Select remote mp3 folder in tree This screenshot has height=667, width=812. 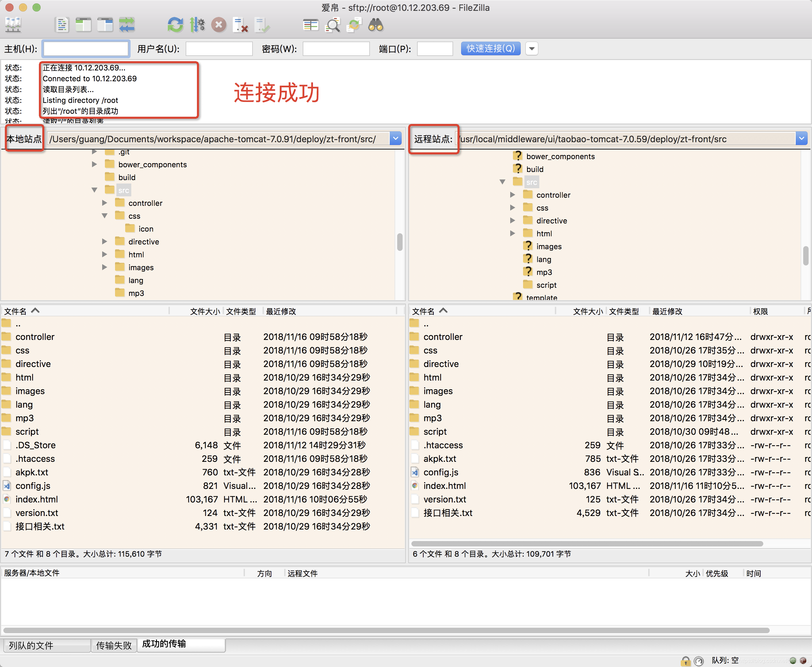click(544, 272)
